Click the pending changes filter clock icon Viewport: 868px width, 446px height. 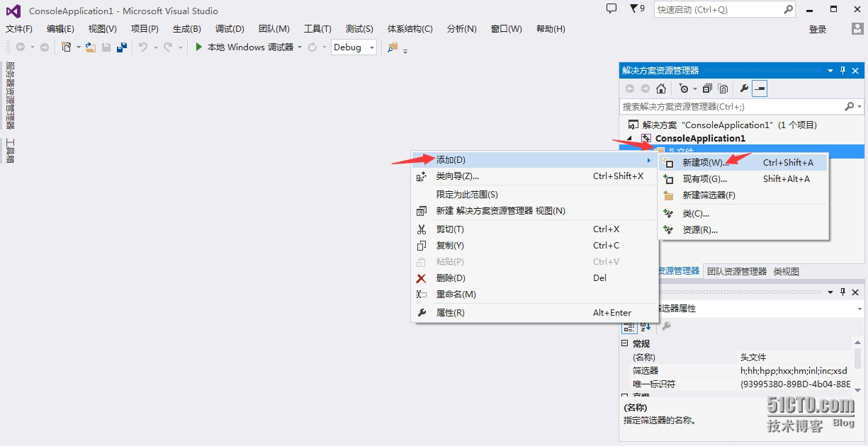(684, 88)
